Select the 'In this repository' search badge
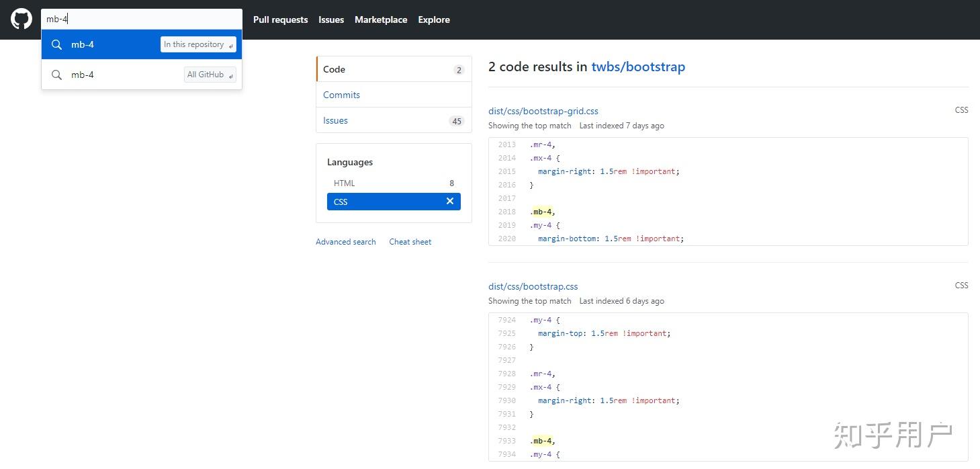980x469 pixels. tap(198, 44)
